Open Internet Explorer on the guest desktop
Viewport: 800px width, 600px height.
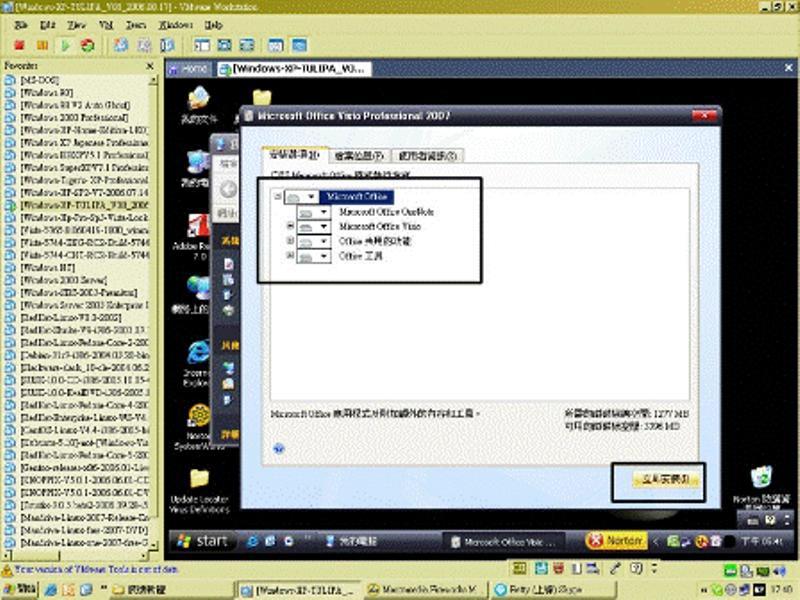pos(196,363)
